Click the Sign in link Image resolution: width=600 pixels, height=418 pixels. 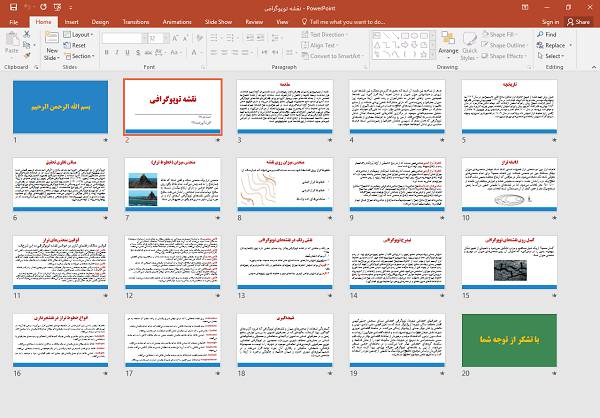550,20
